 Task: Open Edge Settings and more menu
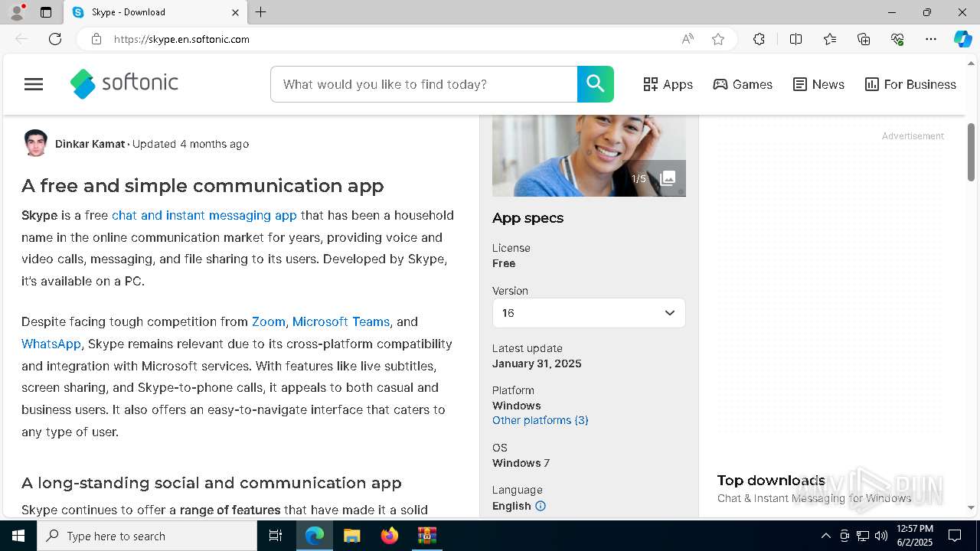[x=931, y=39]
